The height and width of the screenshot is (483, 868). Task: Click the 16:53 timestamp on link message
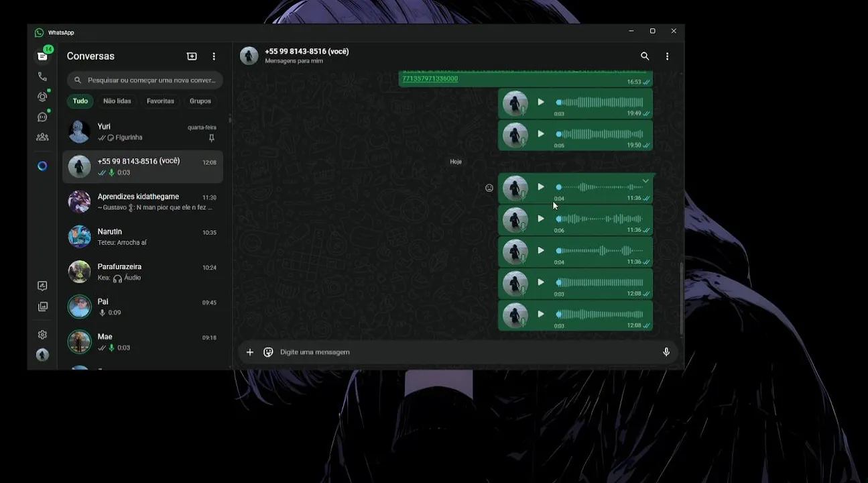[x=634, y=82]
